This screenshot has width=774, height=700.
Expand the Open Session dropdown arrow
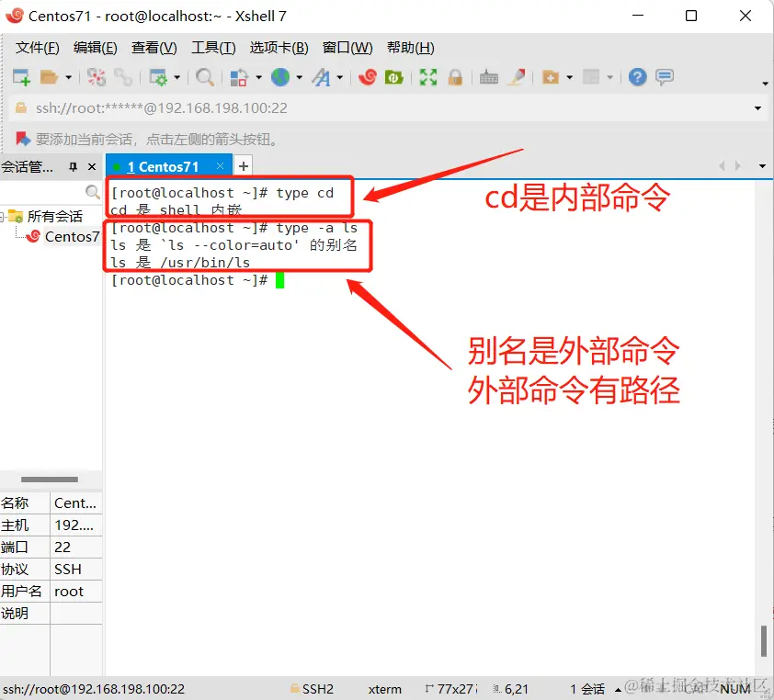pos(69,77)
